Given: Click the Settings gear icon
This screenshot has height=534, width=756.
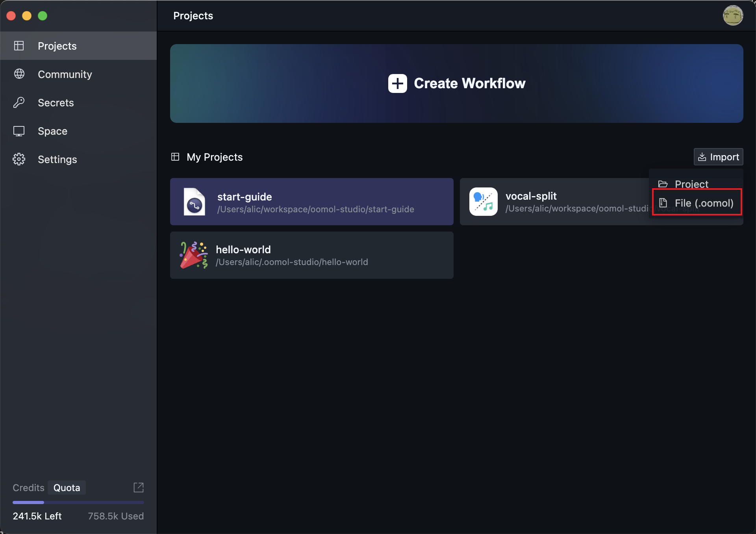Looking at the screenshot, I should pos(19,159).
